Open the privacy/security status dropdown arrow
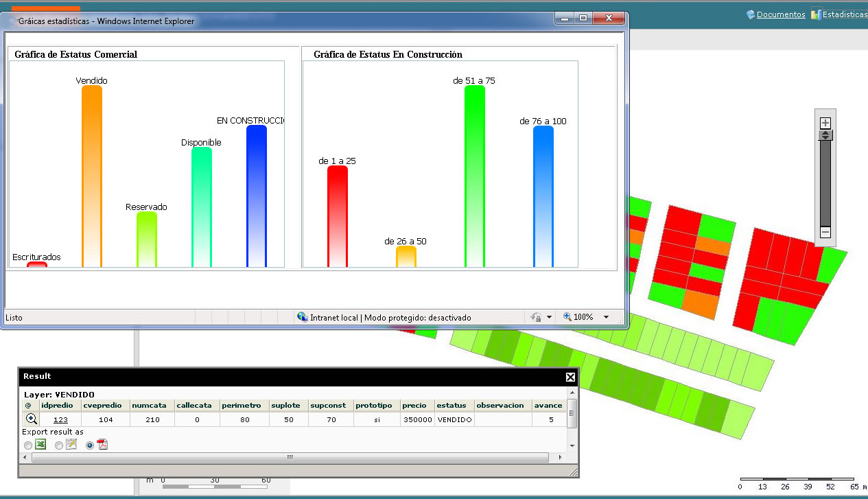This screenshot has width=868, height=499. tap(549, 317)
